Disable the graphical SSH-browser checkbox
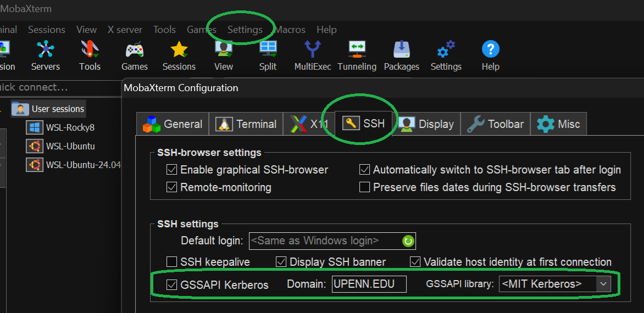 tap(172, 170)
